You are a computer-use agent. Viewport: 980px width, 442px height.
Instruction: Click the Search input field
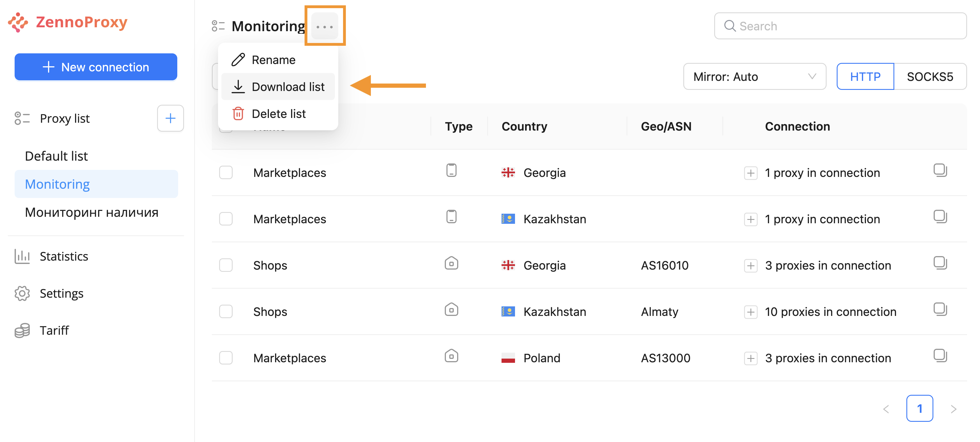tap(840, 26)
